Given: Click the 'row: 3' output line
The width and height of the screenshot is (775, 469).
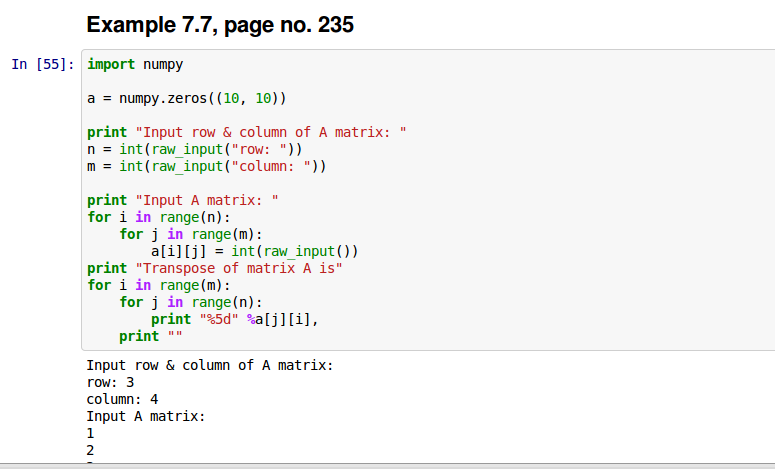Looking at the screenshot, I should (x=110, y=382).
